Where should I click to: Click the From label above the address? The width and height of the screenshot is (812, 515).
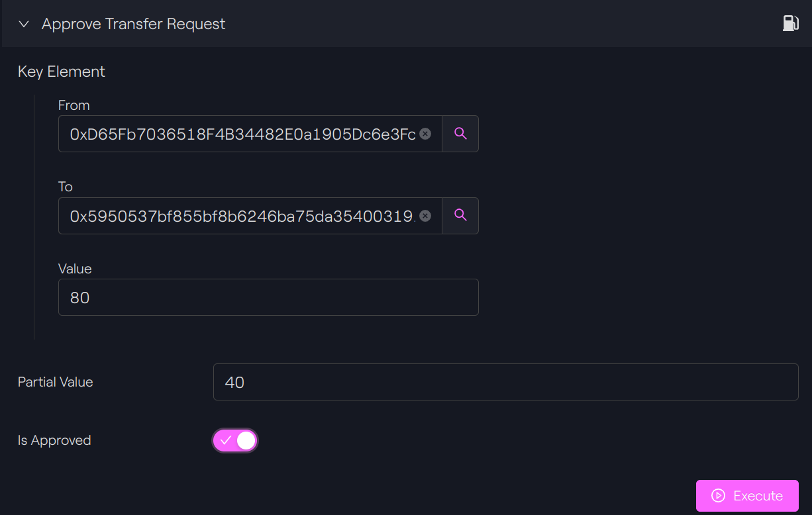(74, 105)
